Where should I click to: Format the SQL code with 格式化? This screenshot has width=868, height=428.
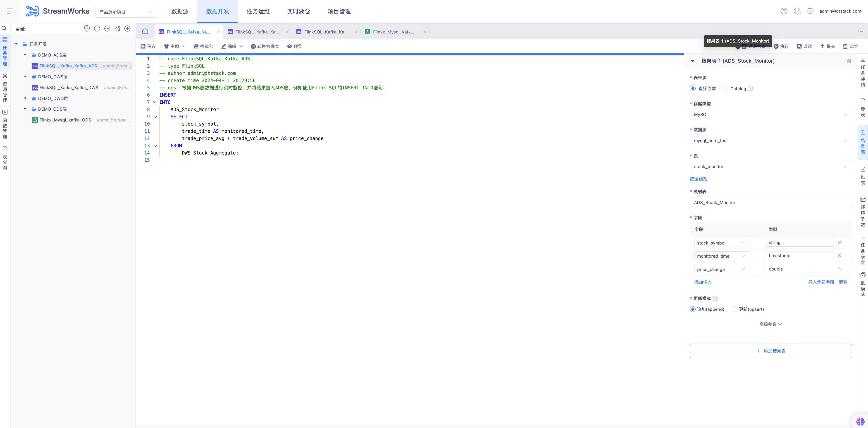click(x=203, y=46)
